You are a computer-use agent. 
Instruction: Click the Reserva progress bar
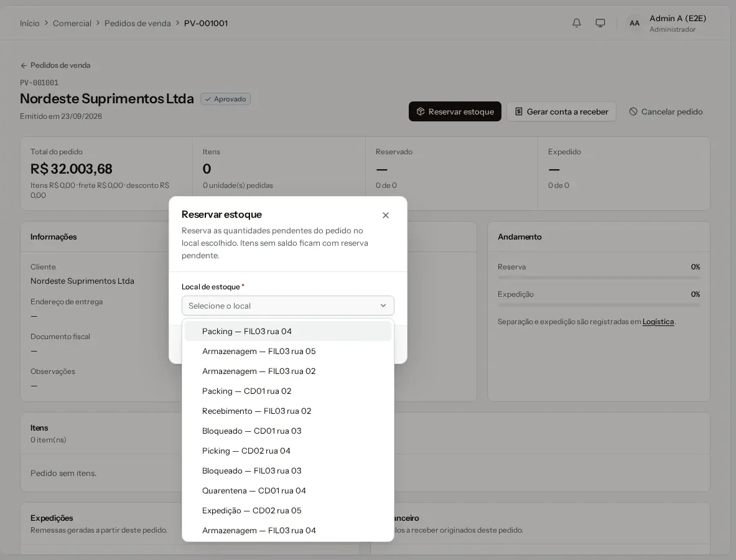pyautogui.click(x=599, y=278)
